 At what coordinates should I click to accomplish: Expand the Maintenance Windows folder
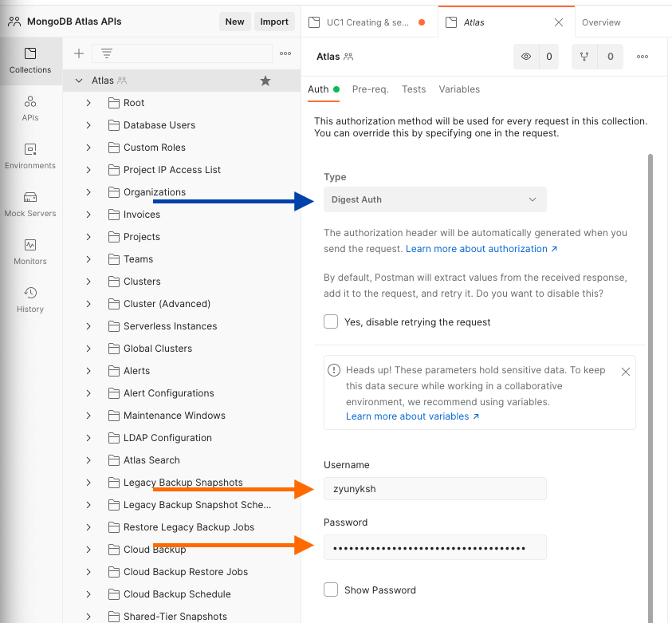(x=88, y=416)
